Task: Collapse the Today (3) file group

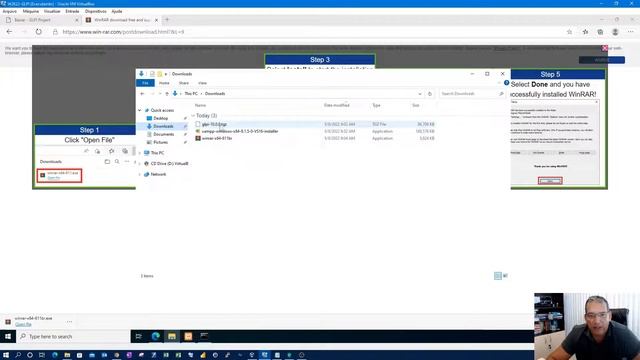Action: 193,116
